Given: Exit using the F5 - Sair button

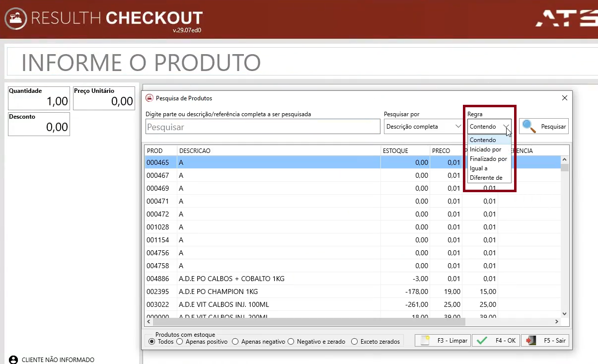Looking at the screenshot, I should point(545,341).
